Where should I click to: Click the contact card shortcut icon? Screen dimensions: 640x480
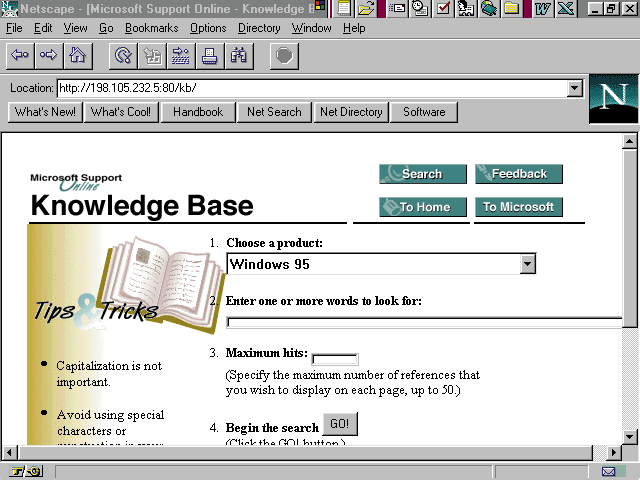click(466, 9)
